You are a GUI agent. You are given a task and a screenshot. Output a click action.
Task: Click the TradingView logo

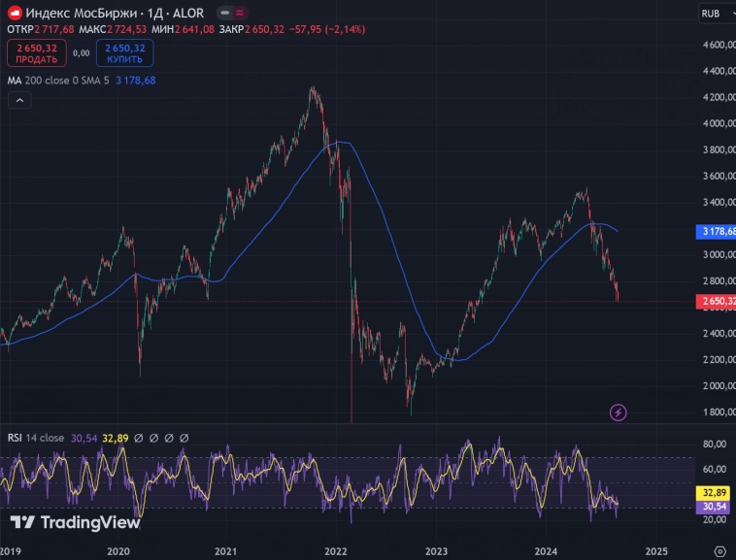[75, 523]
